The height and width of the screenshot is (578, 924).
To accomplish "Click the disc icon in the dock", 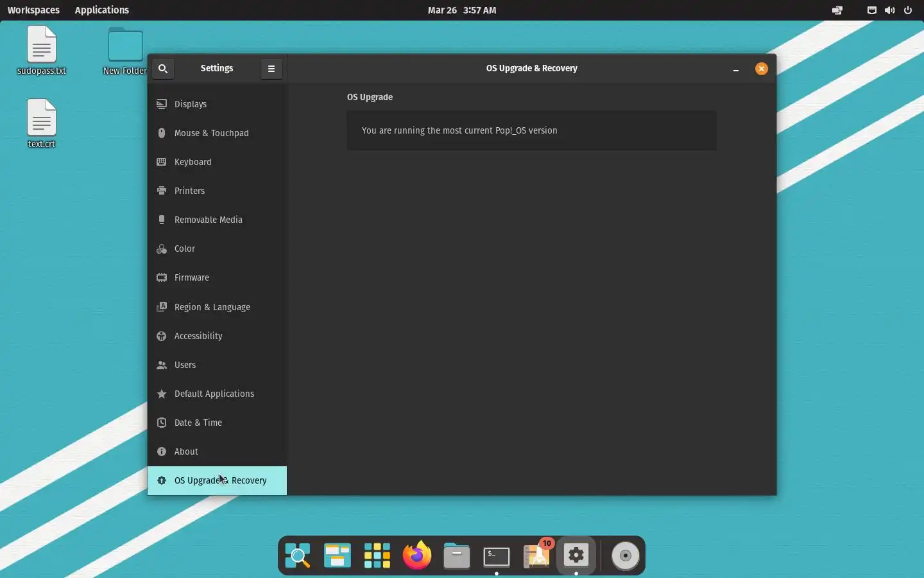I will [626, 556].
